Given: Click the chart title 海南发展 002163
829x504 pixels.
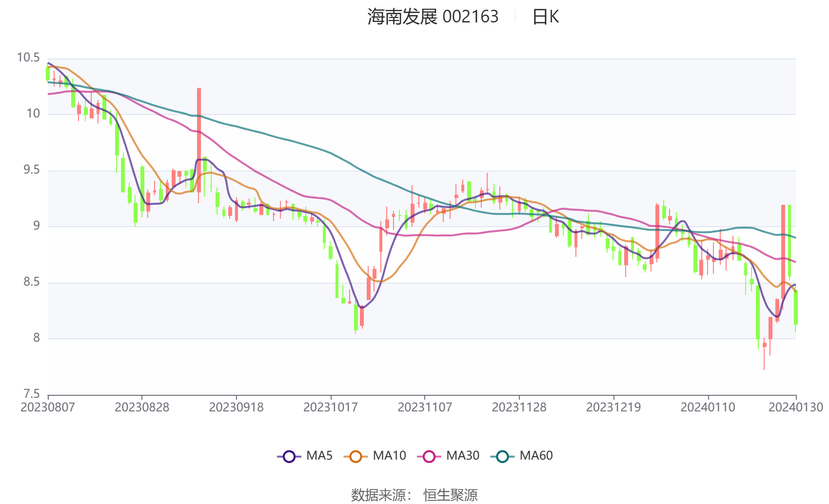Looking at the screenshot, I should click(x=433, y=17).
